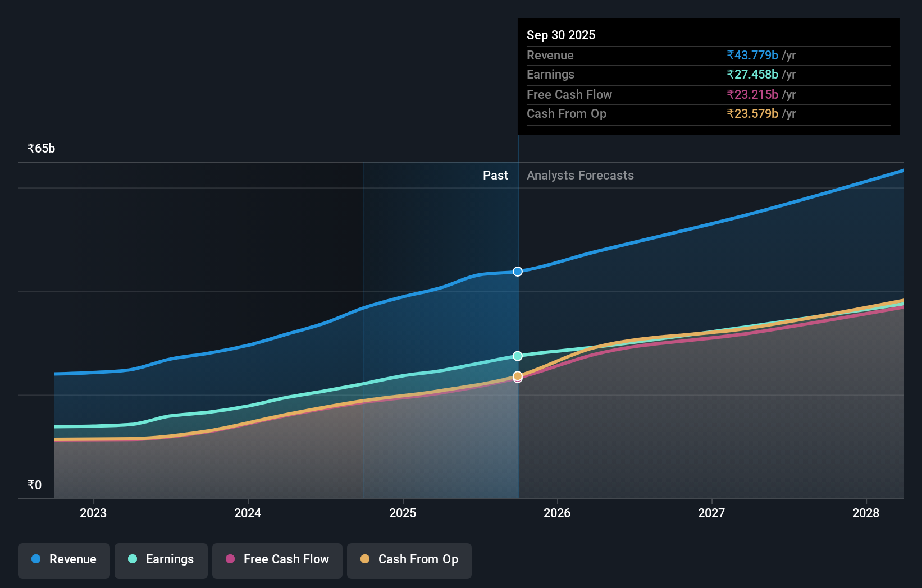Image resolution: width=922 pixels, height=588 pixels.
Task: Select the blue Revenue marker on the chart
Action: pos(517,271)
